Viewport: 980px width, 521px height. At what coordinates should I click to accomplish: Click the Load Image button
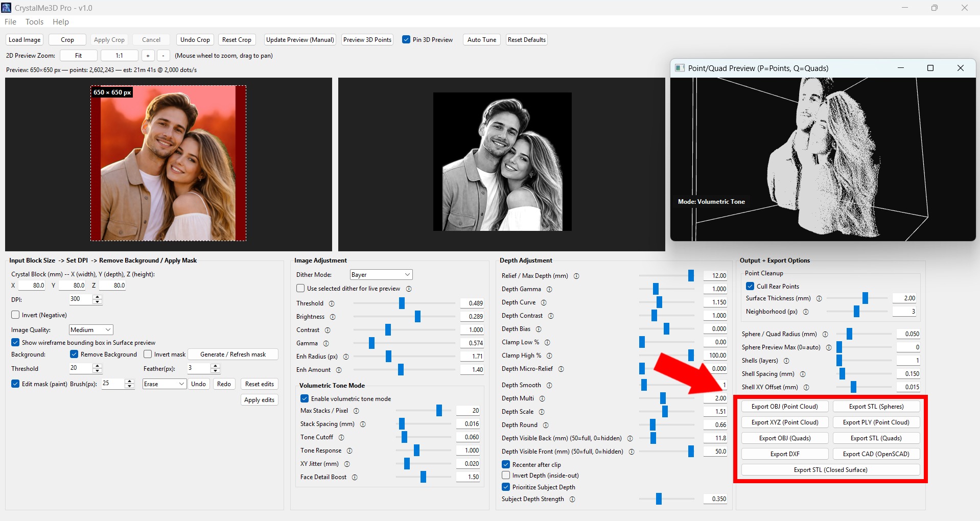(25, 40)
